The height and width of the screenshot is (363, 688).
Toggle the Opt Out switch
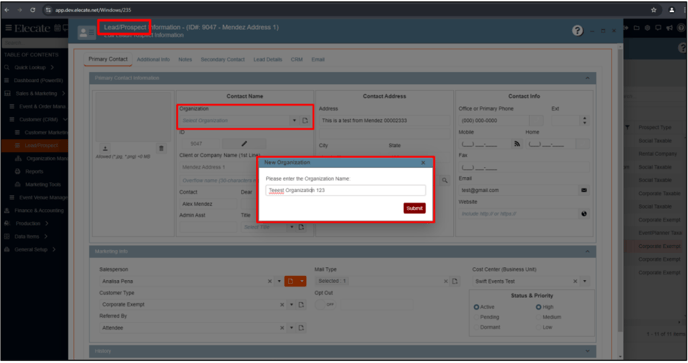326,305
